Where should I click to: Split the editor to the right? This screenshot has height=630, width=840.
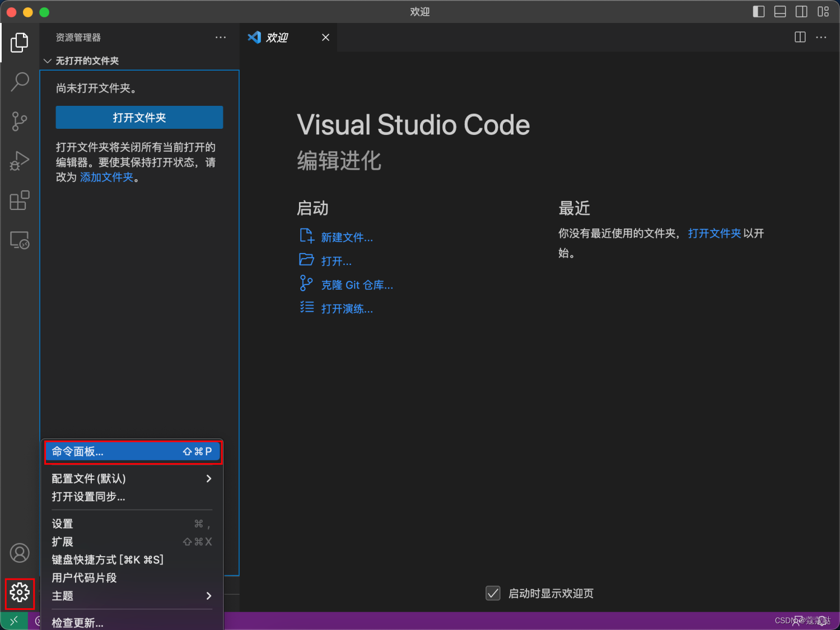click(800, 37)
